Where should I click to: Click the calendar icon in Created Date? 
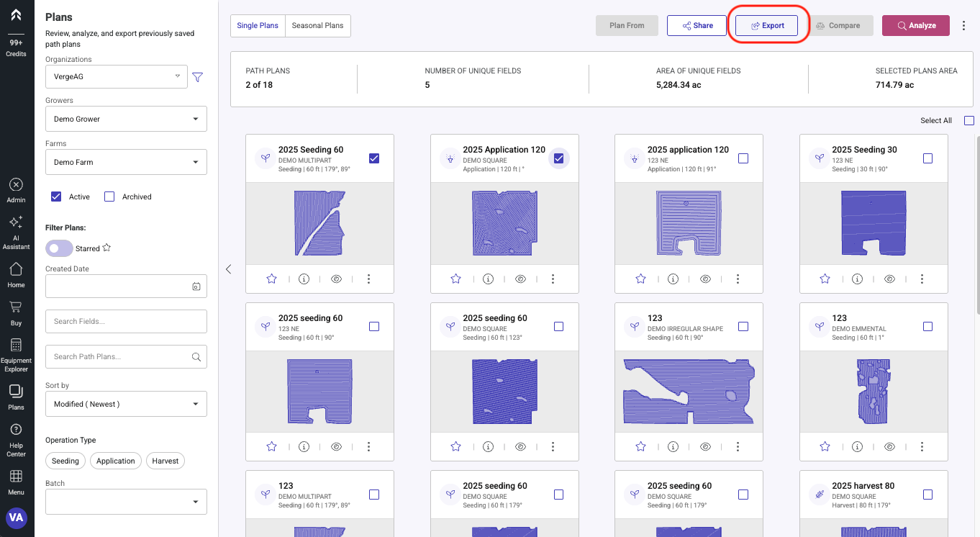point(196,286)
